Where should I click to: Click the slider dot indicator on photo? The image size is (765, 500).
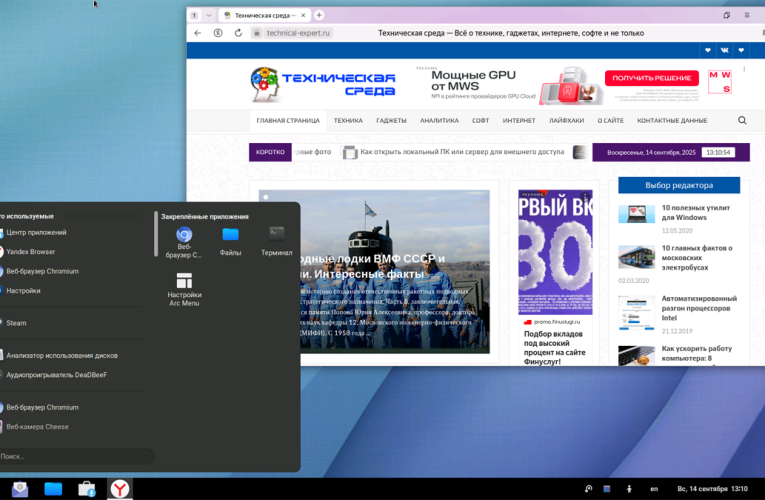(266, 197)
